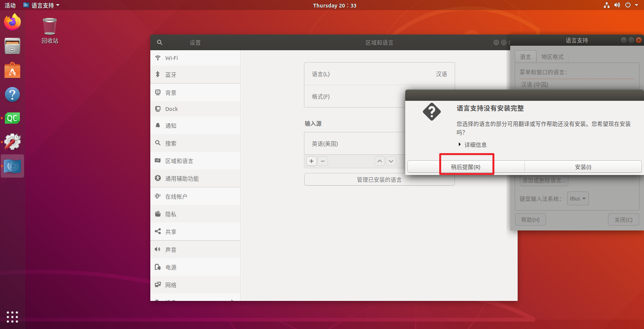Select the Language Support dock icon
The image size is (644, 329).
tap(12, 166)
